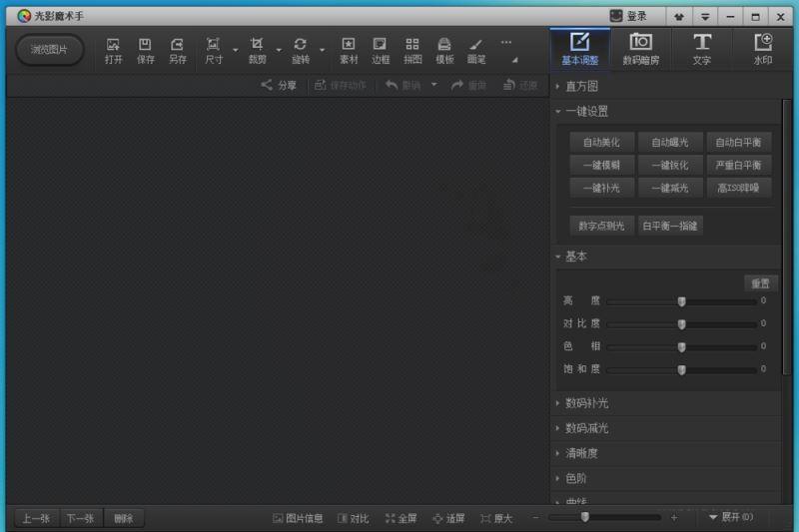Click the 重置 reset button
This screenshot has height=532, width=799.
click(x=760, y=283)
